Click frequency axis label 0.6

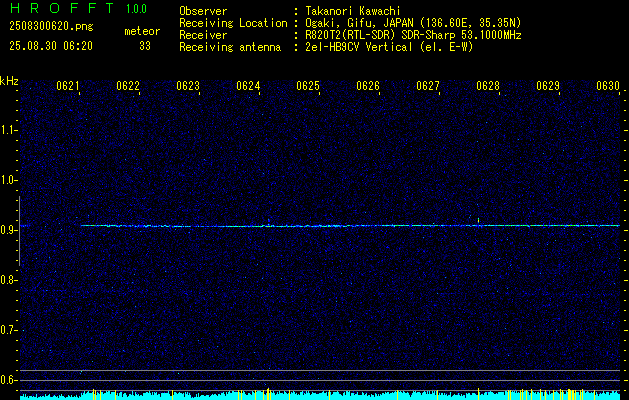pyautogui.click(x=8, y=380)
